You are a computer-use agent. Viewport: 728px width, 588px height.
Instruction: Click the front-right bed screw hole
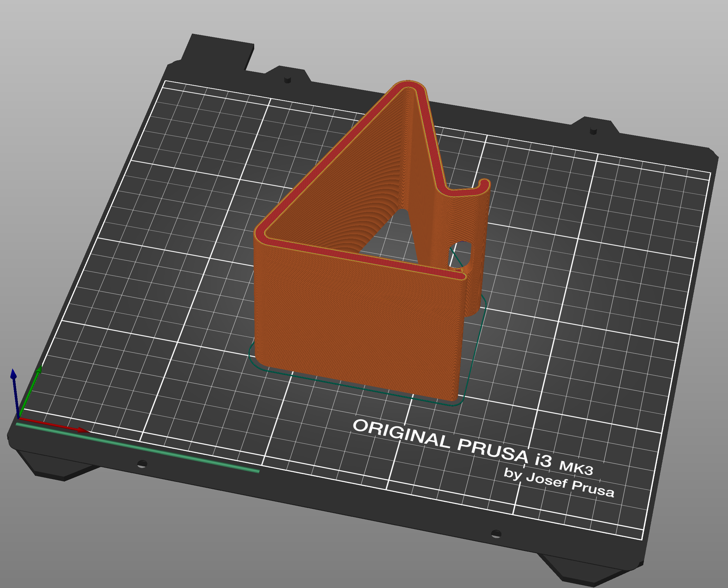coord(496,534)
